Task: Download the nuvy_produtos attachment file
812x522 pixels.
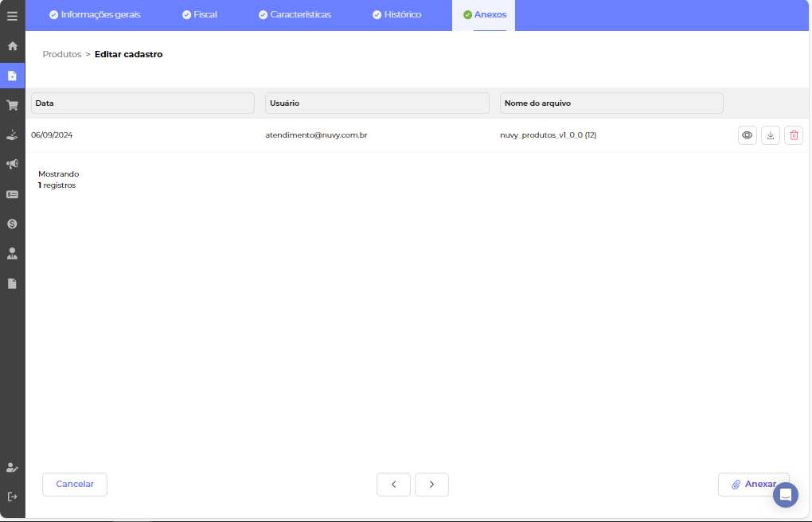Action: tap(770, 135)
